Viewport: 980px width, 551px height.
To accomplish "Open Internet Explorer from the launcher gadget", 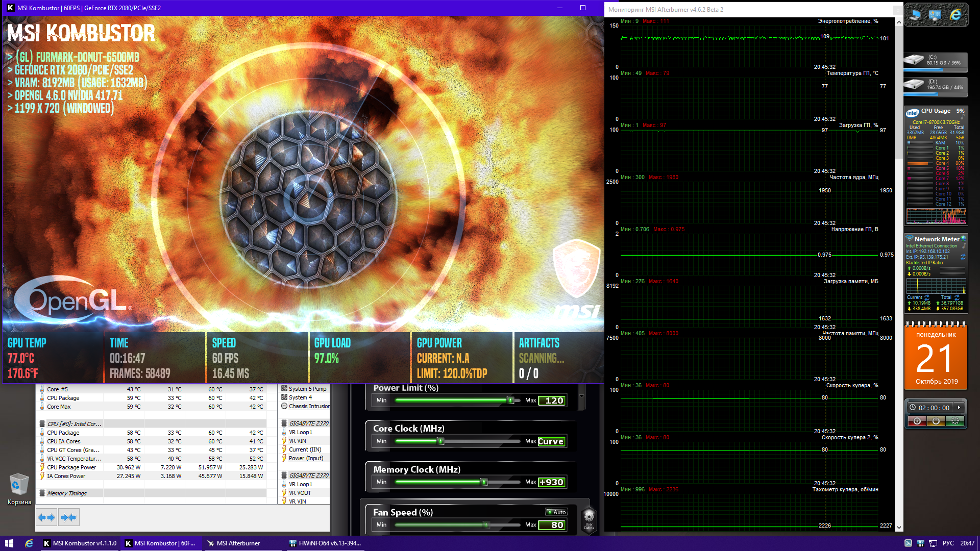I will [955, 15].
